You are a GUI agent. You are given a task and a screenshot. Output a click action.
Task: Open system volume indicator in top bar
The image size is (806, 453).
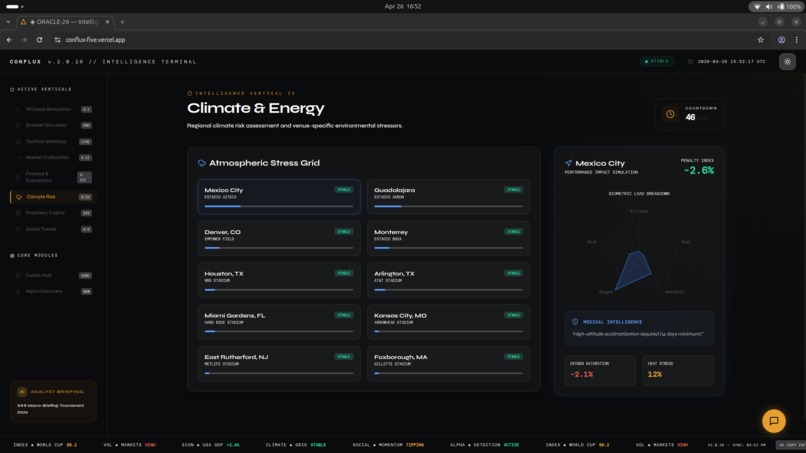pos(768,7)
